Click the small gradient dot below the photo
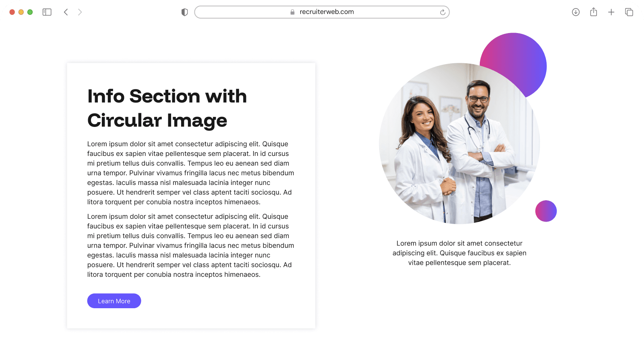The height and width of the screenshot is (361, 644). pyautogui.click(x=546, y=211)
